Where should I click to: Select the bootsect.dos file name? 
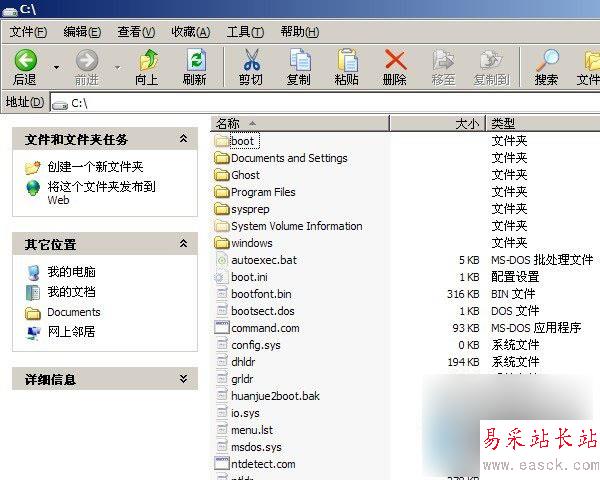coord(263,311)
